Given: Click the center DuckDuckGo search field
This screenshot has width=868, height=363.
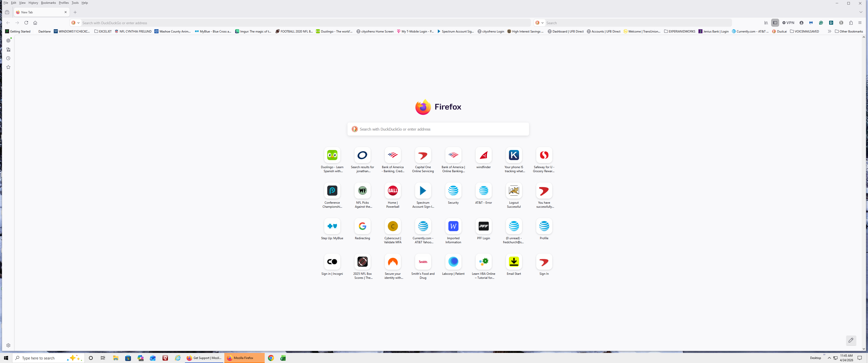Looking at the screenshot, I should point(438,129).
